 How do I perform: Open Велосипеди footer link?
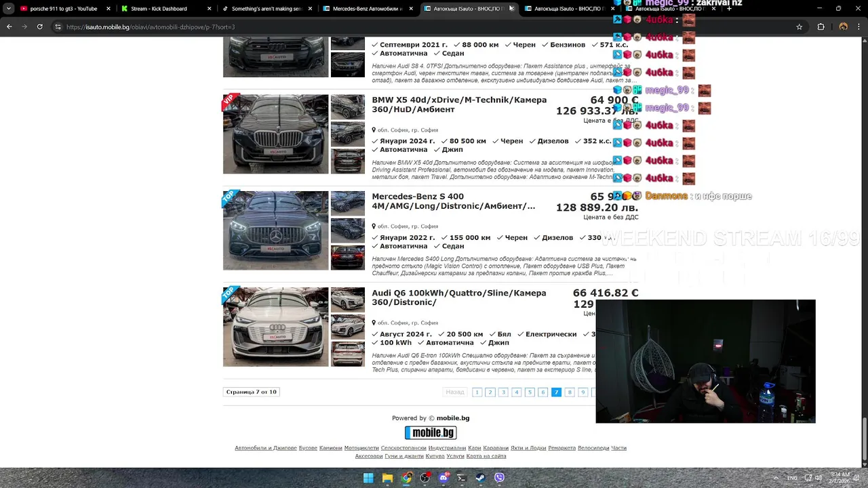tap(593, 448)
